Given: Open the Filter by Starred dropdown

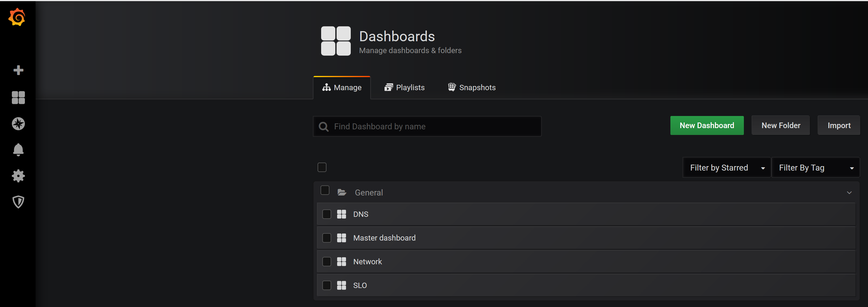Looking at the screenshot, I should [x=726, y=168].
